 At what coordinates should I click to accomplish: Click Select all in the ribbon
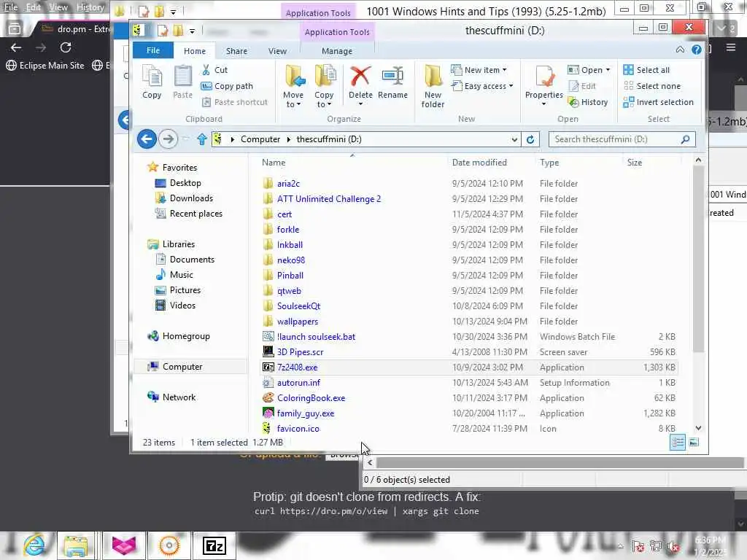pyautogui.click(x=646, y=70)
